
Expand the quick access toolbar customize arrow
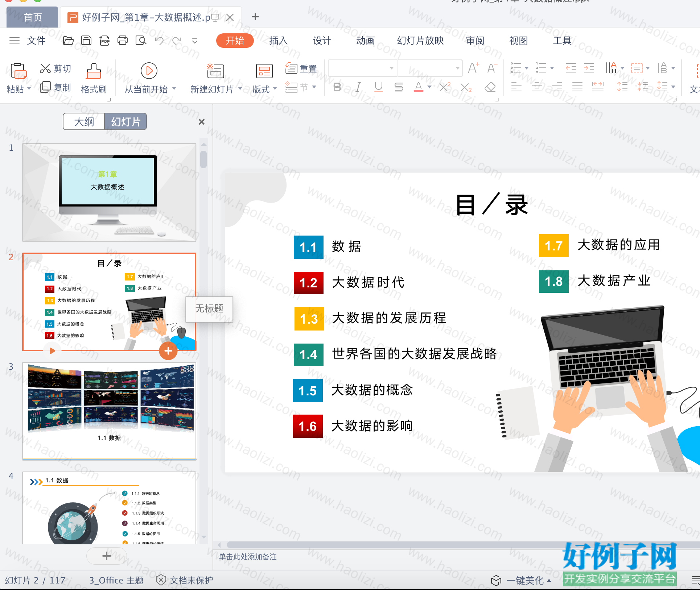tap(195, 41)
